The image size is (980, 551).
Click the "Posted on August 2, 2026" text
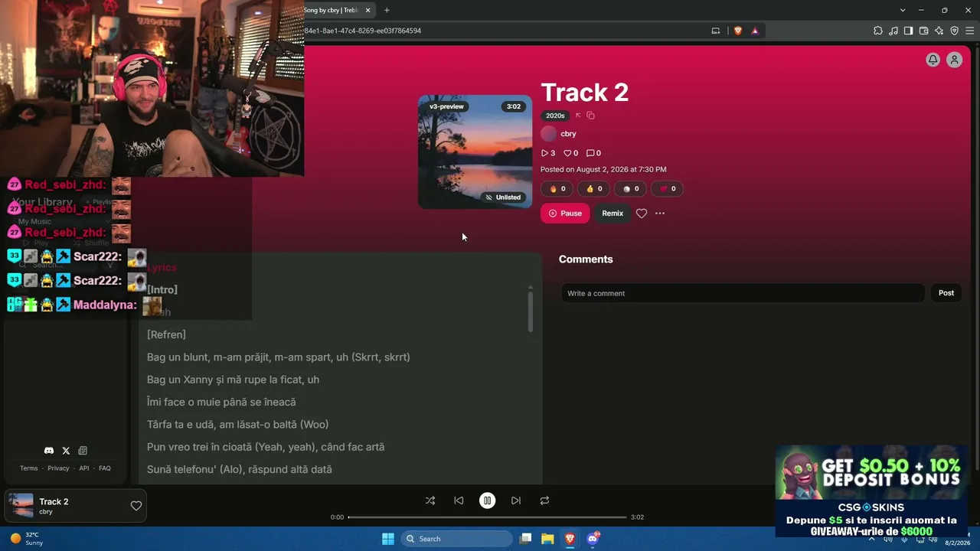coord(603,170)
